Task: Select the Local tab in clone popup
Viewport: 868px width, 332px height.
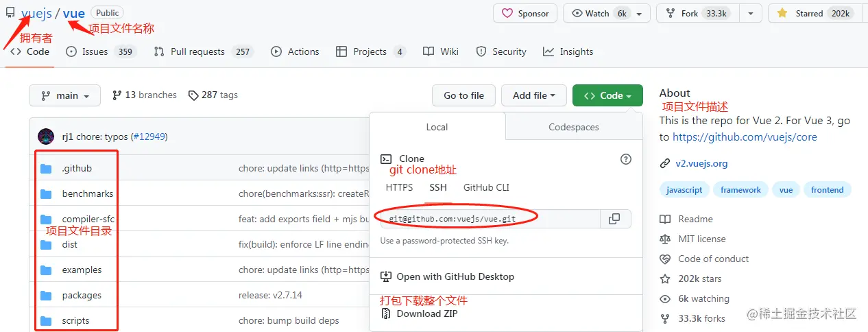Action: pyautogui.click(x=437, y=127)
